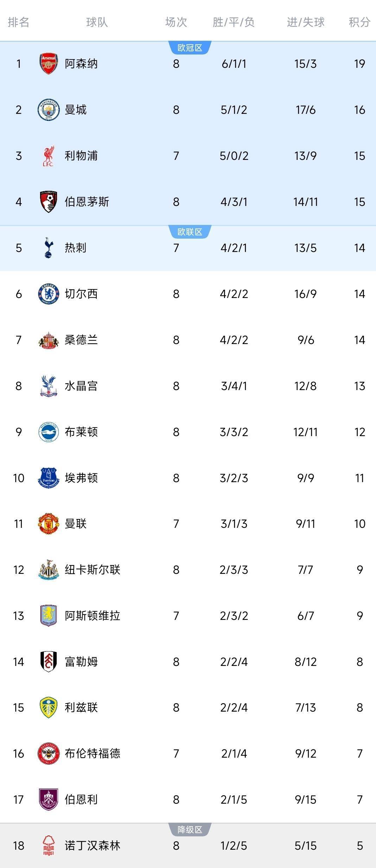Select the Liverpool L.F.C. crest

click(x=49, y=156)
